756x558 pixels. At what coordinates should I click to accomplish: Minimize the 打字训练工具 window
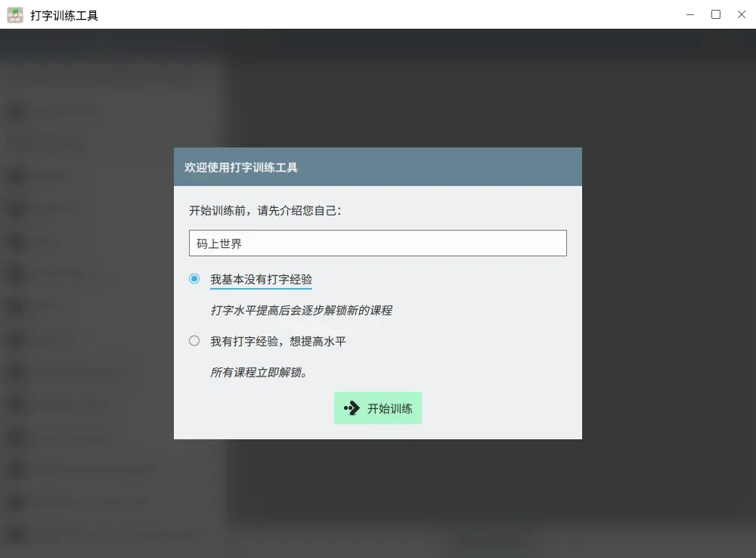click(690, 14)
